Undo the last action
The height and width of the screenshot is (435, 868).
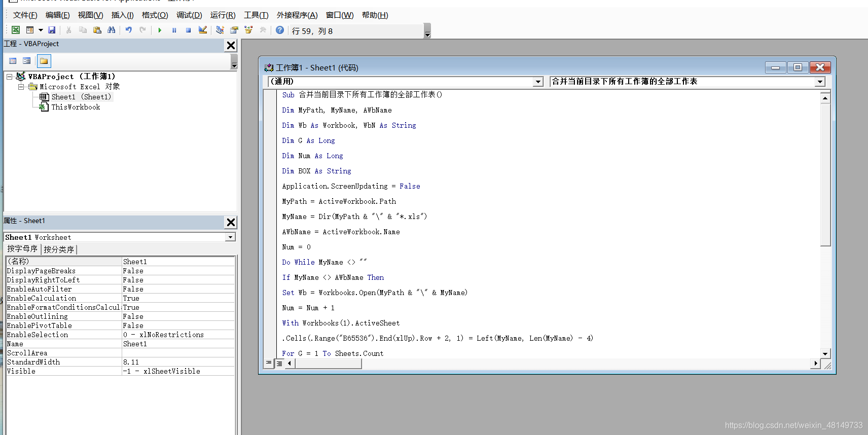click(129, 30)
